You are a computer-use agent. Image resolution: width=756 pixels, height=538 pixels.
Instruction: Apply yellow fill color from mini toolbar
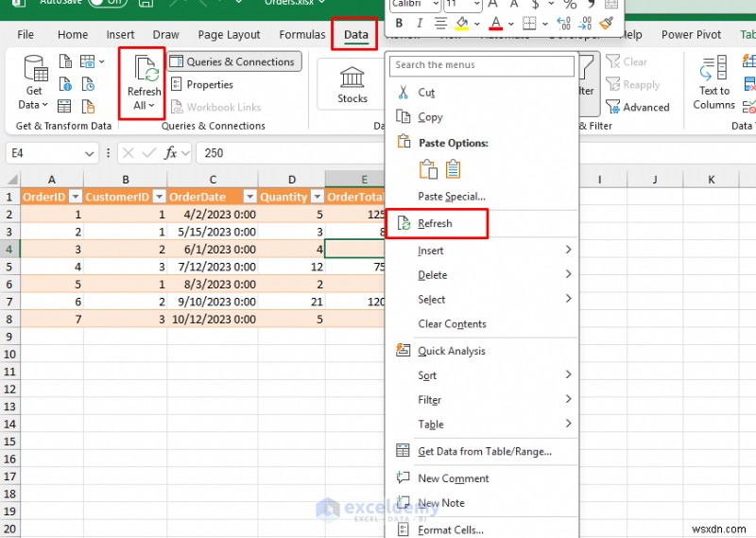click(461, 23)
